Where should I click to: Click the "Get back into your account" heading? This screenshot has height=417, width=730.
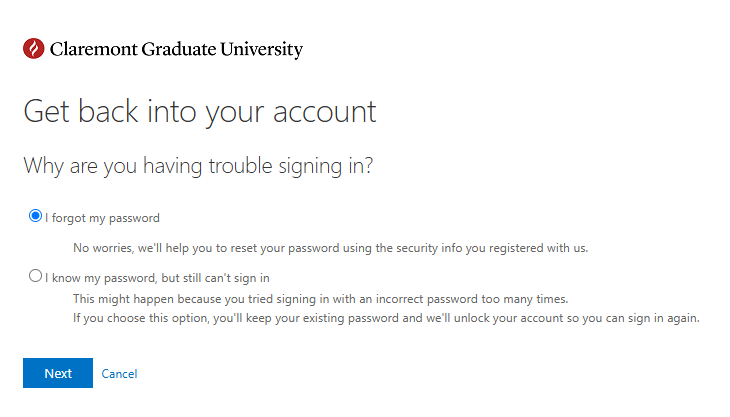[200, 112]
